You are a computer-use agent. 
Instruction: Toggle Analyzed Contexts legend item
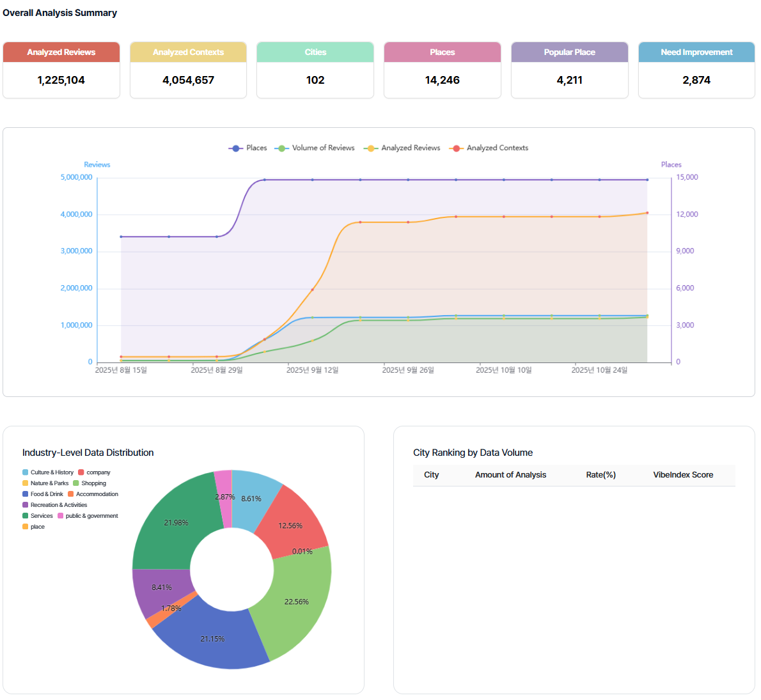(x=489, y=148)
